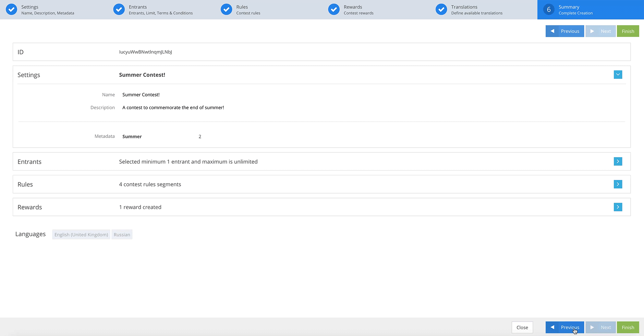The height and width of the screenshot is (336, 644).
Task: Go to the Translations wizard step
Action: (x=476, y=10)
